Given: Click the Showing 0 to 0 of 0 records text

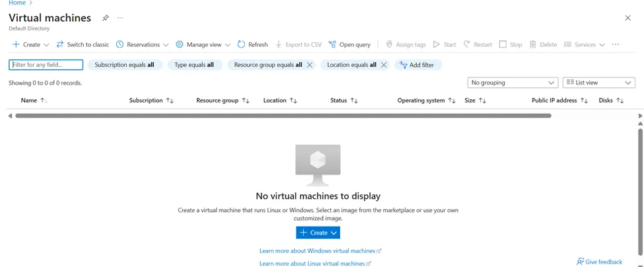Looking at the screenshot, I should click(x=45, y=83).
